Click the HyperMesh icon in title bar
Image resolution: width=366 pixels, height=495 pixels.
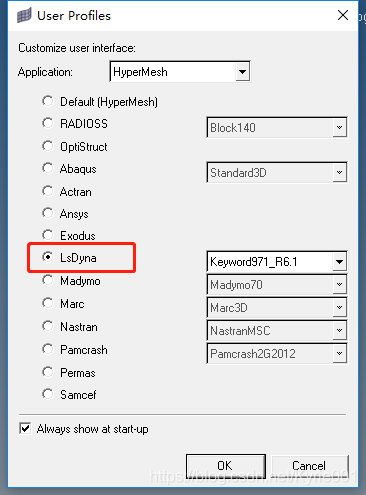24,16
